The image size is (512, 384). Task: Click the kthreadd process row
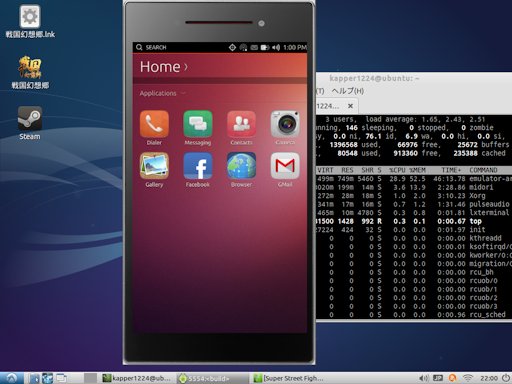click(x=414, y=238)
